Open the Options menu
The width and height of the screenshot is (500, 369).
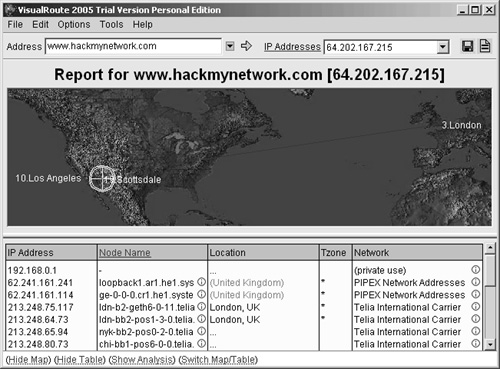coord(74,24)
